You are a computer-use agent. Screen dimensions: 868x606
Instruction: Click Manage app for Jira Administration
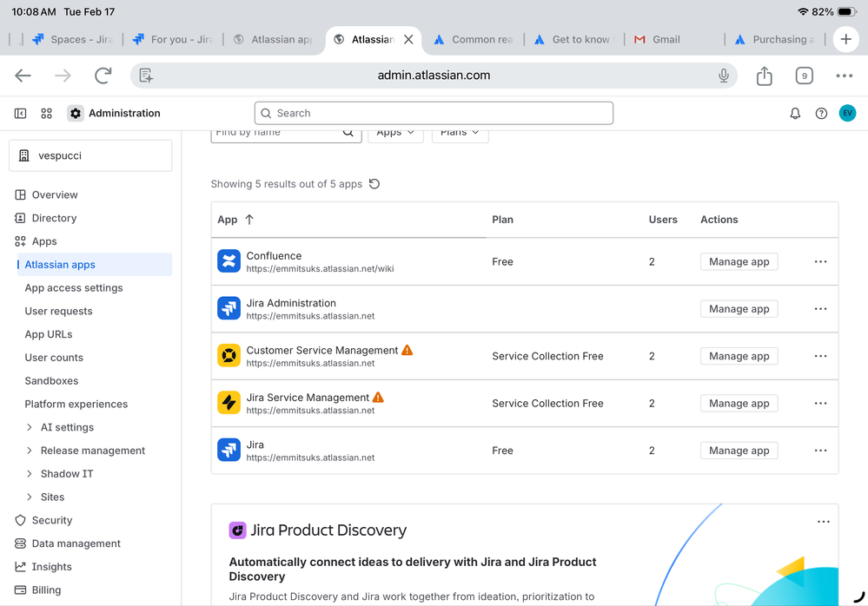click(739, 308)
